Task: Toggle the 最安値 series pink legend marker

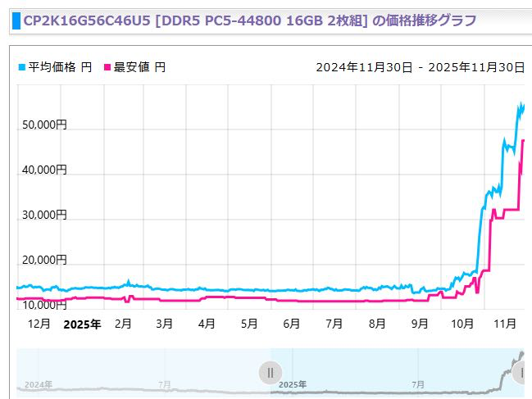Action: pos(107,68)
